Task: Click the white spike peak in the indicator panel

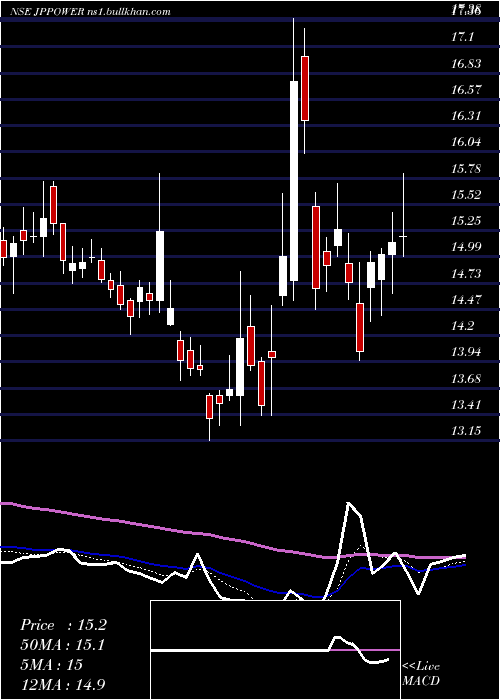Action: 349,503
